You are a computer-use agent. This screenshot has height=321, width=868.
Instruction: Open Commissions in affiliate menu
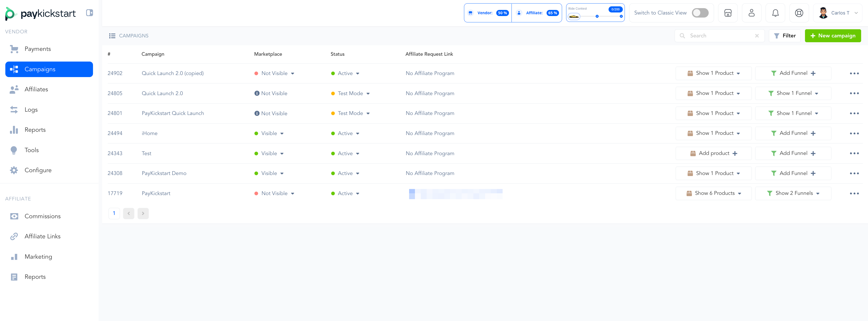tap(42, 216)
